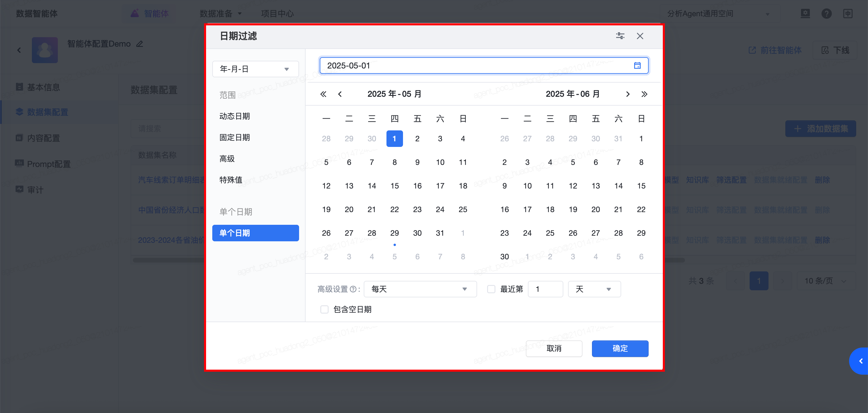Click Prompt配置 sidebar icon

19,164
